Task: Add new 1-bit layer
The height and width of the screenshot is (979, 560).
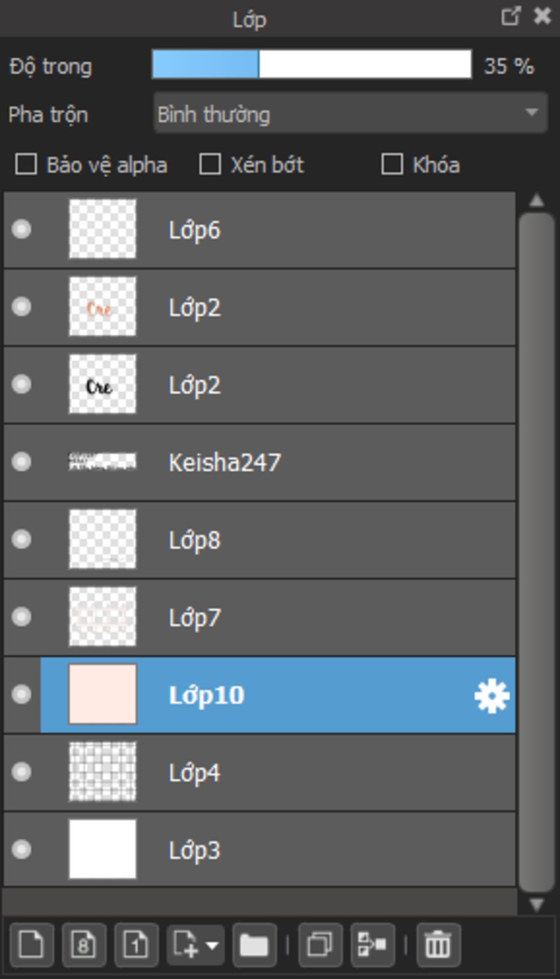Action: 136,945
